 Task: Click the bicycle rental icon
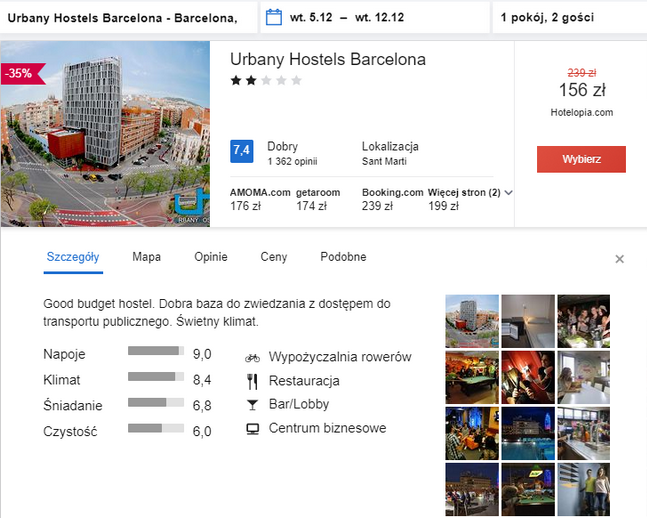(252, 357)
